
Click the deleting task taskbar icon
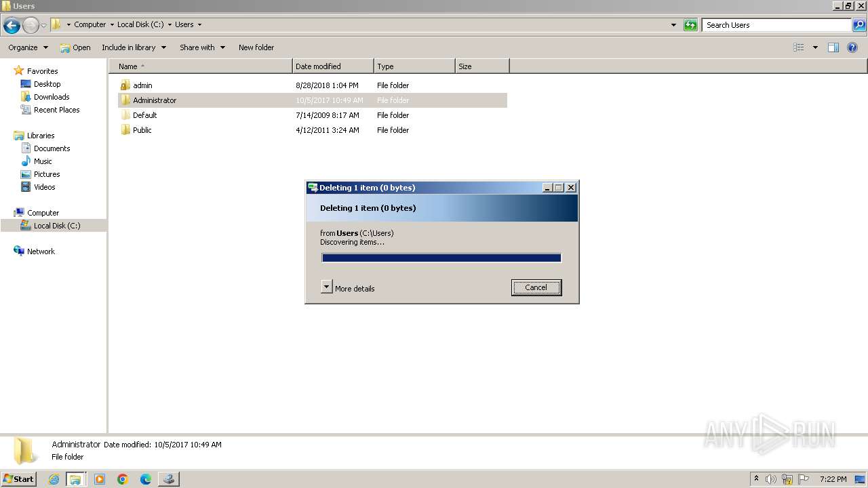tap(168, 479)
